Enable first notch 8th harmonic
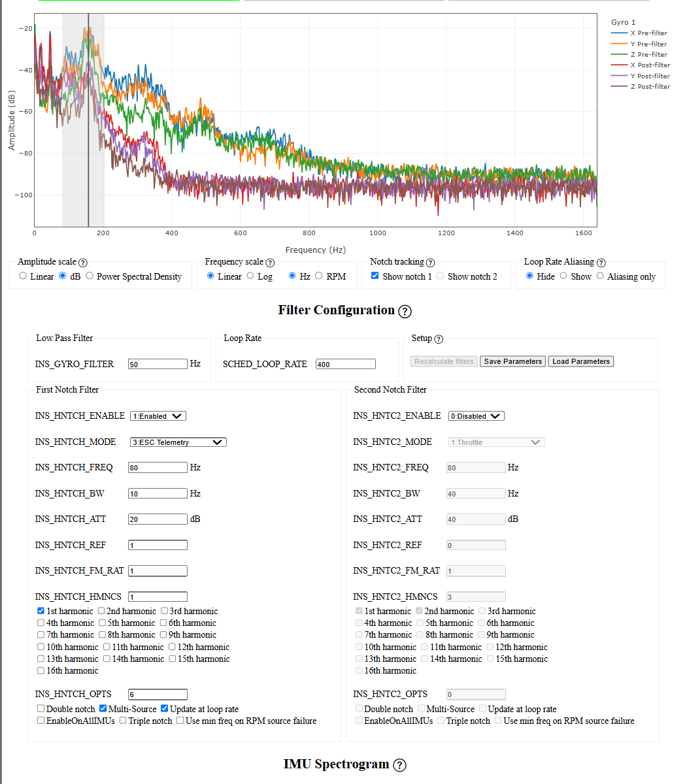Image resolution: width=687 pixels, height=784 pixels. coord(103,634)
